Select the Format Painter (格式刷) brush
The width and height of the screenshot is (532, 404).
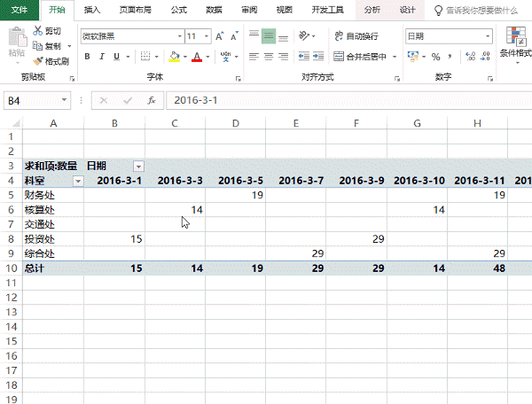(x=37, y=61)
